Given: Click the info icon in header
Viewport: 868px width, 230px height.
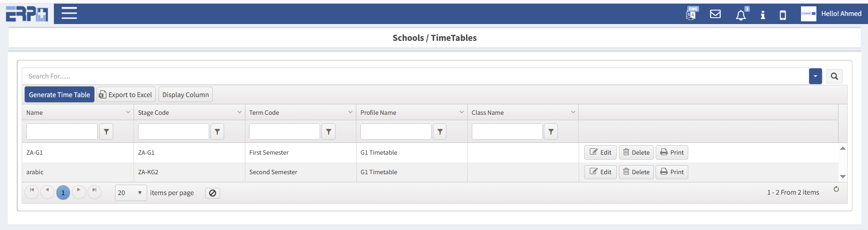Looking at the screenshot, I should click(763, 15).
